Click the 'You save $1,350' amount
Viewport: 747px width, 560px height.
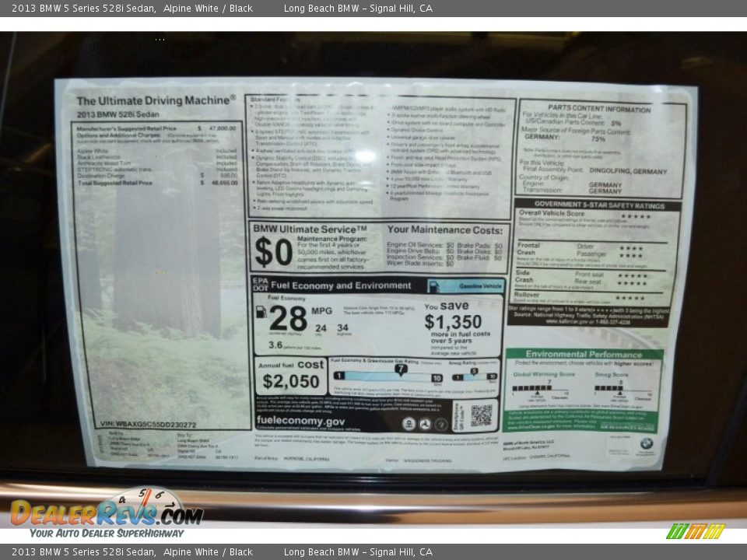click(x=452, y=321)
